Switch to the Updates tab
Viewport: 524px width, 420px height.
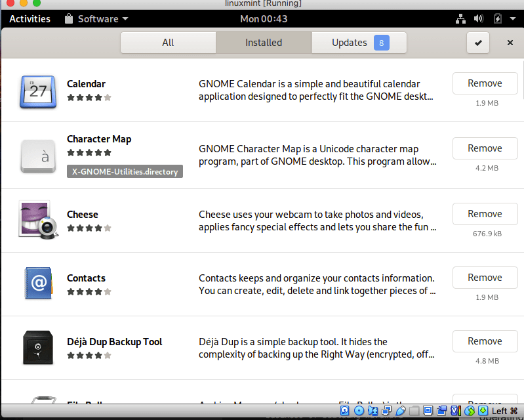click(x=359, y=43)
